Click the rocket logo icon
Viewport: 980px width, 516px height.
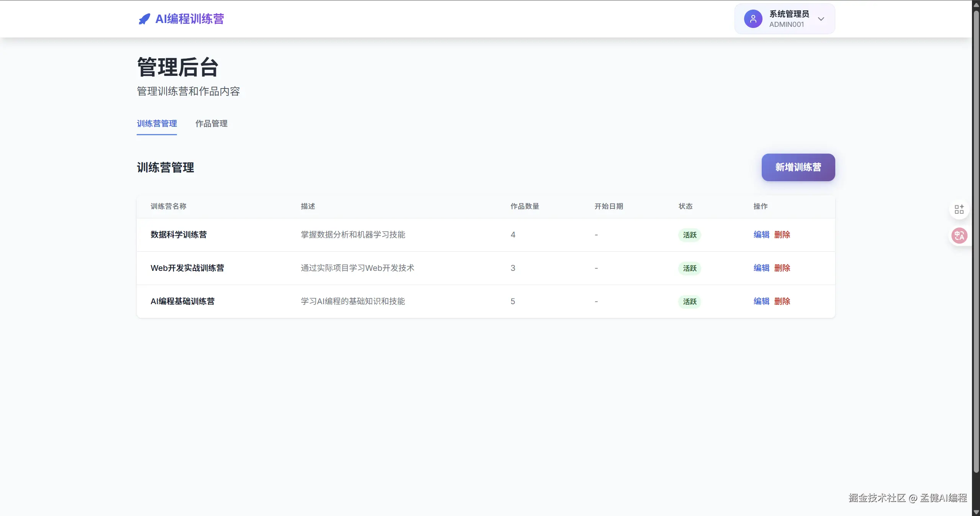[144, 19]
